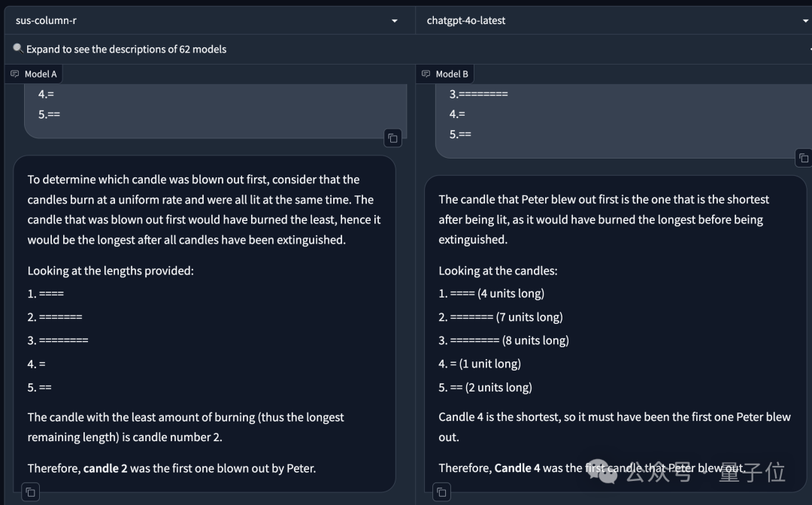This screenshot has height=505, width=812.
Task: Click the sus-column-r dropdown arrow
Action: [x=395, y=21]
